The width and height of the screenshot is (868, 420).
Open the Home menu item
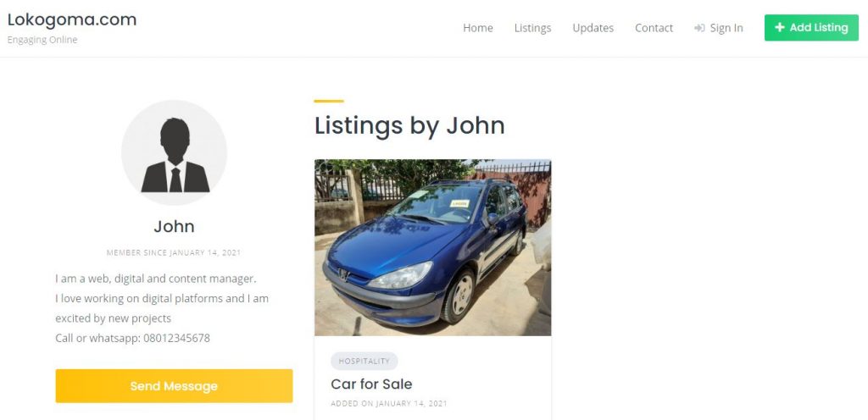click(478, 28)
